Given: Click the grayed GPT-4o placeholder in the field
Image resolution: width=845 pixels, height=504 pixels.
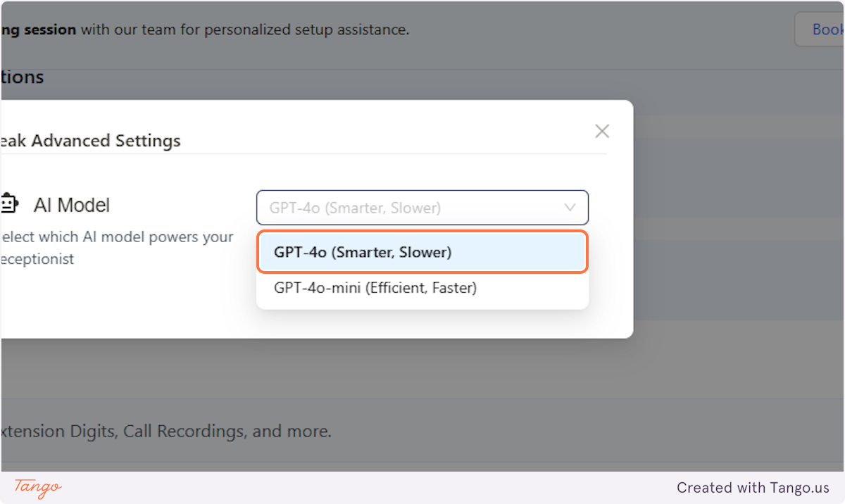Looking at the screenshot, I should (x=355, y=208).
